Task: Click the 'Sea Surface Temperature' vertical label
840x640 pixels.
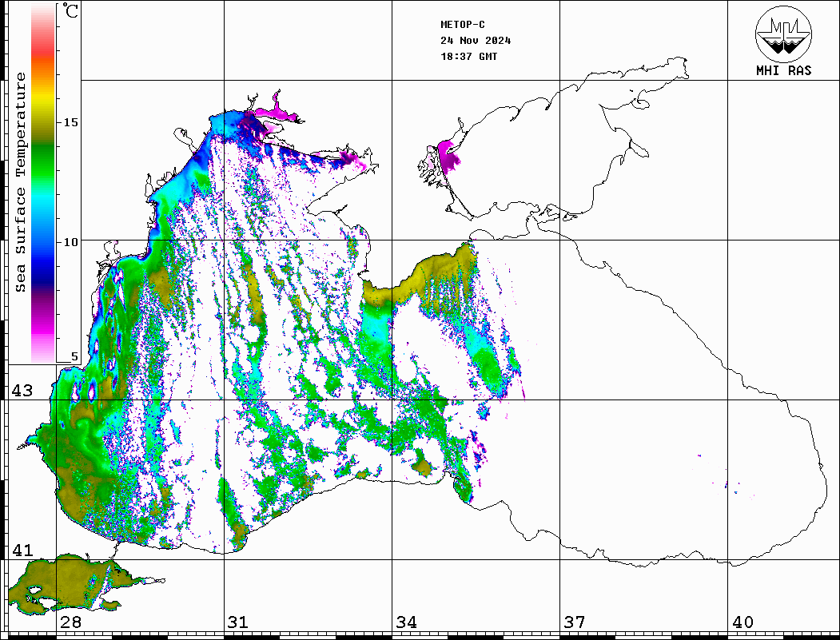Action: point(20,182)
